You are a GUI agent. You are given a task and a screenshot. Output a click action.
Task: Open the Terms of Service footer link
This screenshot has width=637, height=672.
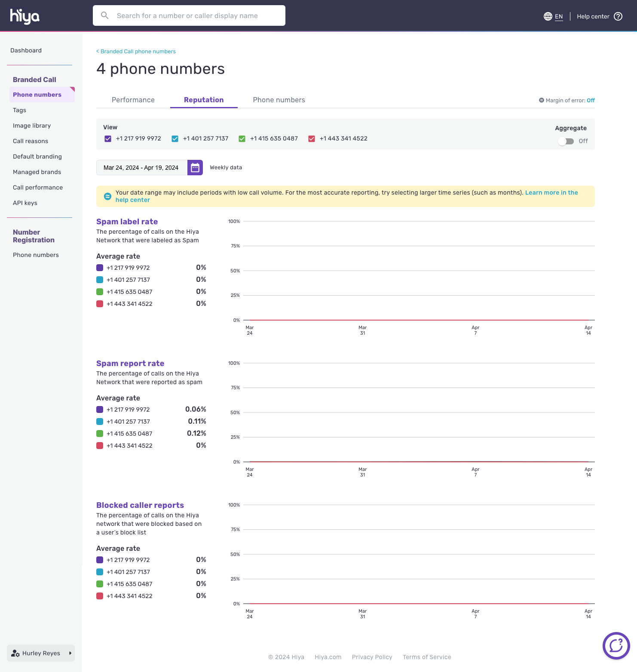click(427, 657)
